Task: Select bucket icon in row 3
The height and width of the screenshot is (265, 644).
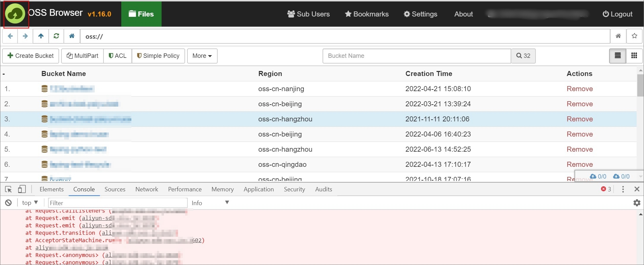Action: click(x=44, y=119)
